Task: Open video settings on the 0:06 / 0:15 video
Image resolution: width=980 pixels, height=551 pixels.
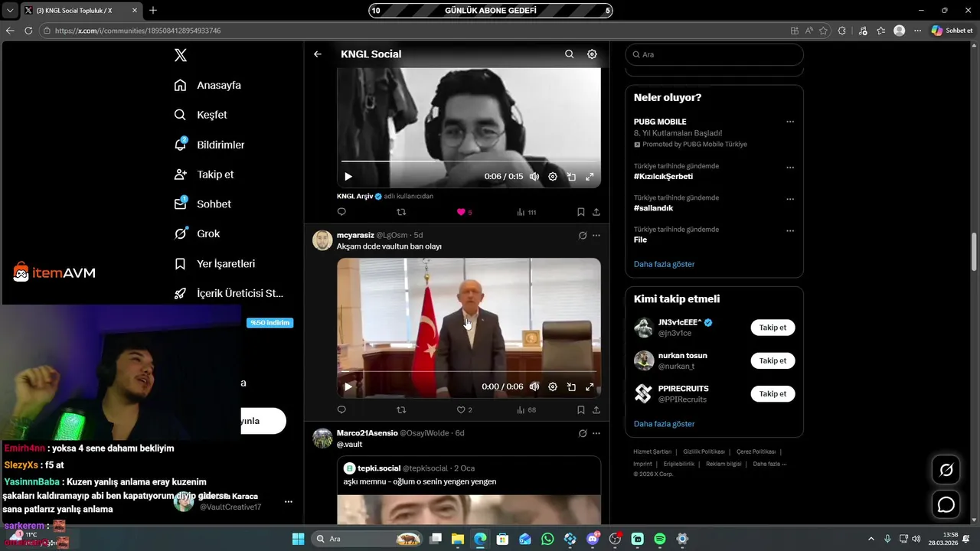Action: click(x=553, y=177)
